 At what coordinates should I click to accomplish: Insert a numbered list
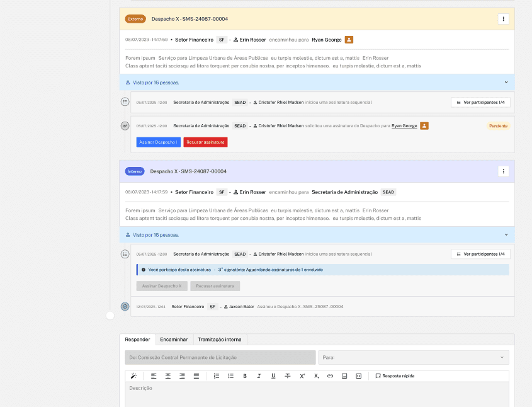point(217,375)
